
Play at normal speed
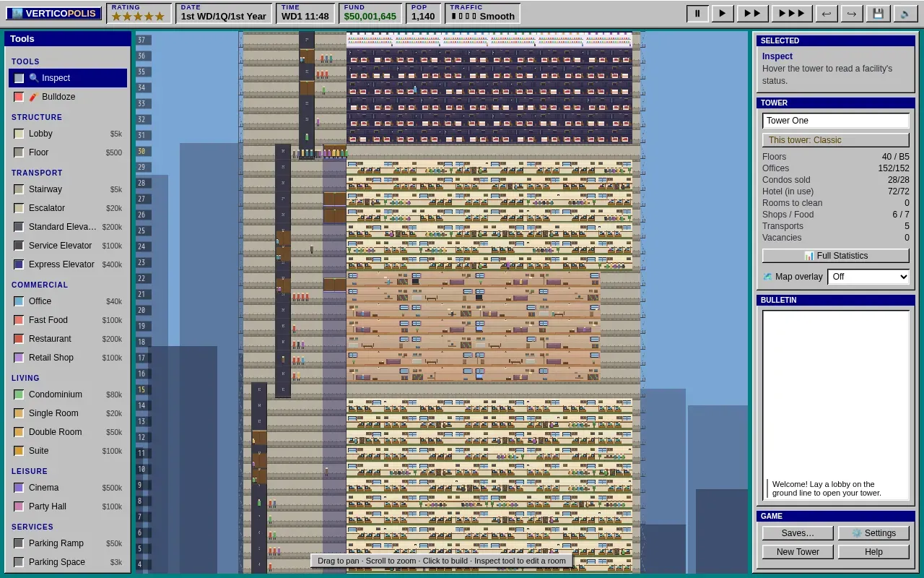tap(723, 13)
